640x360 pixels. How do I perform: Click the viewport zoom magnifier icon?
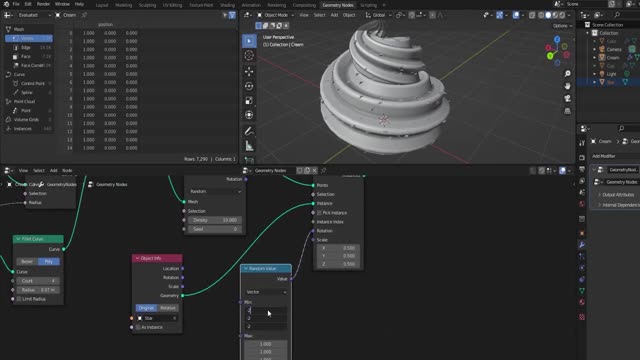click(x=567, y=73)
